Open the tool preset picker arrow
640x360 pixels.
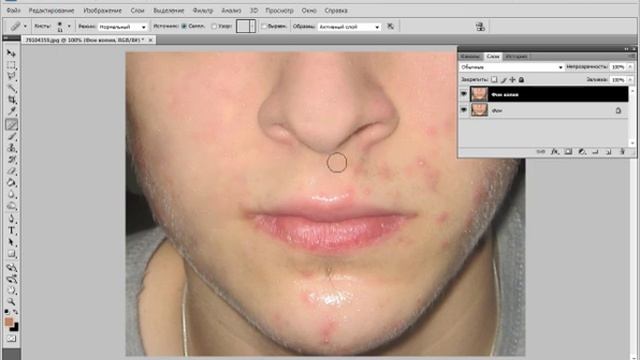tap(25, 27)
